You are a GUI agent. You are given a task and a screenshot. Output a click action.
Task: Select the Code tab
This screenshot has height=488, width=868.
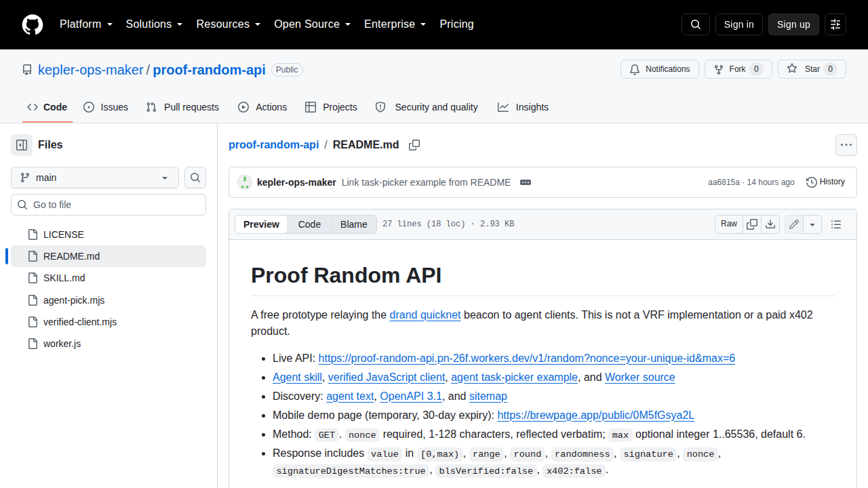click(x=47, y=107)
